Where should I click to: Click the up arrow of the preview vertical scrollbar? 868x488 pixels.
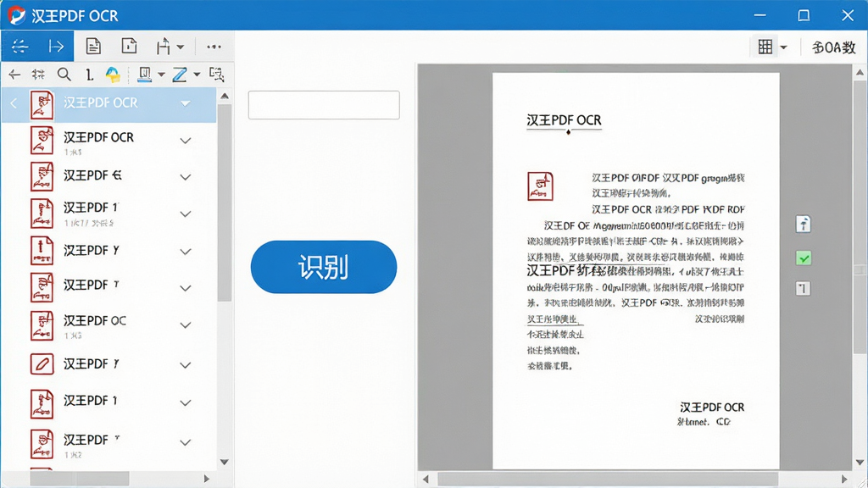pyautogui.click(x=860, y=73)
